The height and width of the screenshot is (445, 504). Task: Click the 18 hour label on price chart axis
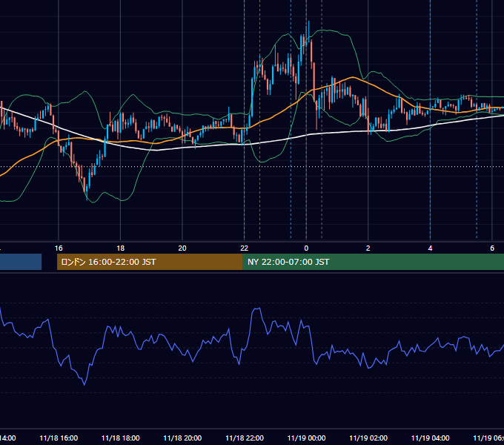121,248
